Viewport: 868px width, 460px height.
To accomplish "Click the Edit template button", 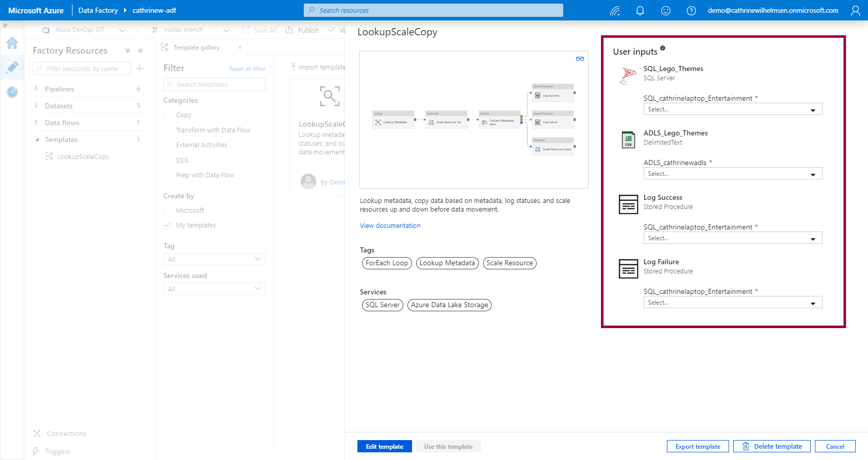I will coord(384,446).
